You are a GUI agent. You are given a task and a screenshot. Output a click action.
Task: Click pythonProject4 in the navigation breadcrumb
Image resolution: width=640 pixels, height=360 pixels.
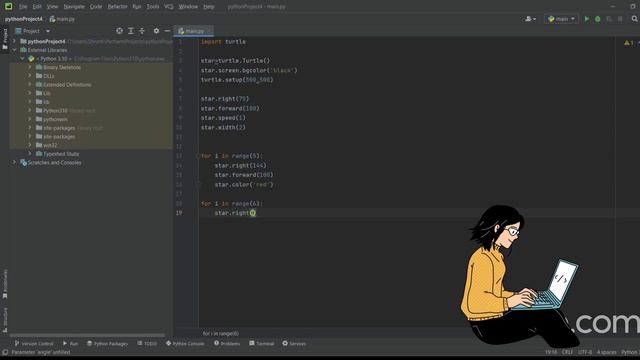click(x=24, y=19)
